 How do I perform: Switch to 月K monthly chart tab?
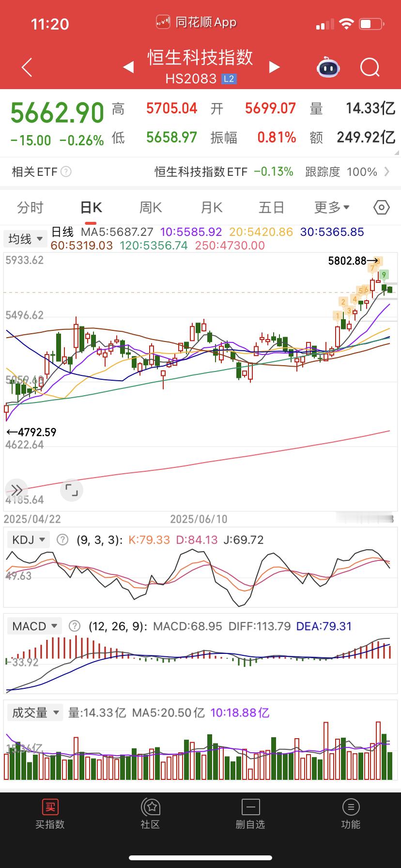pyautogui.click(x=211, y=207)
